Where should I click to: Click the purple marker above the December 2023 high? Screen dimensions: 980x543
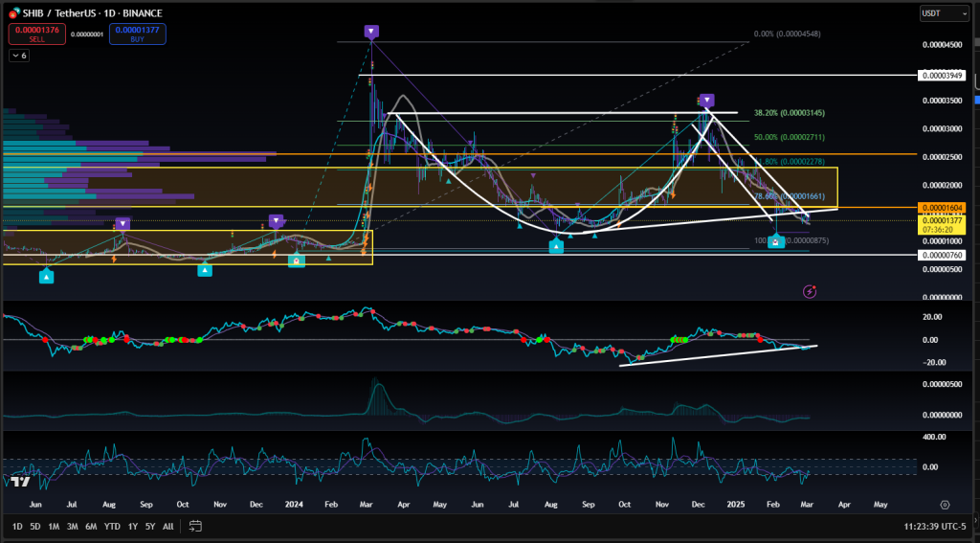[276, 221]
